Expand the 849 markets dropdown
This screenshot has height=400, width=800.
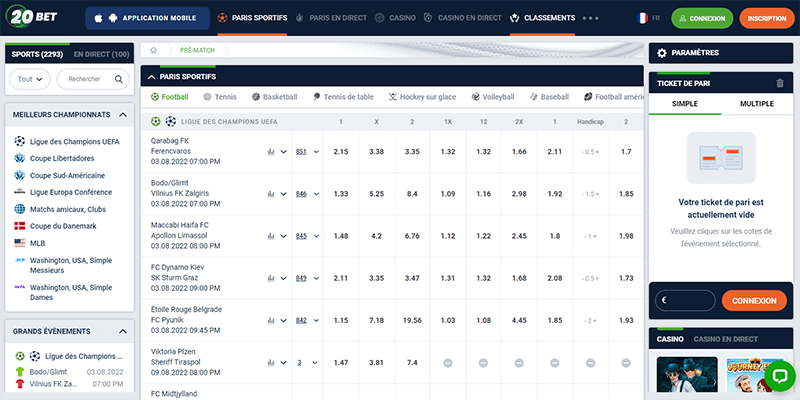click(316, 278)
